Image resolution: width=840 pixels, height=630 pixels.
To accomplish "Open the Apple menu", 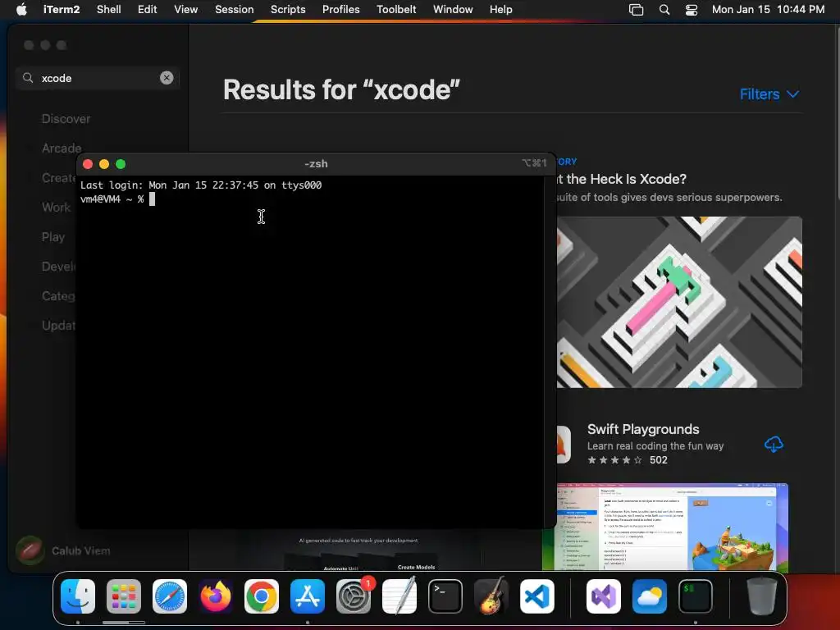I will coord(21,9).
